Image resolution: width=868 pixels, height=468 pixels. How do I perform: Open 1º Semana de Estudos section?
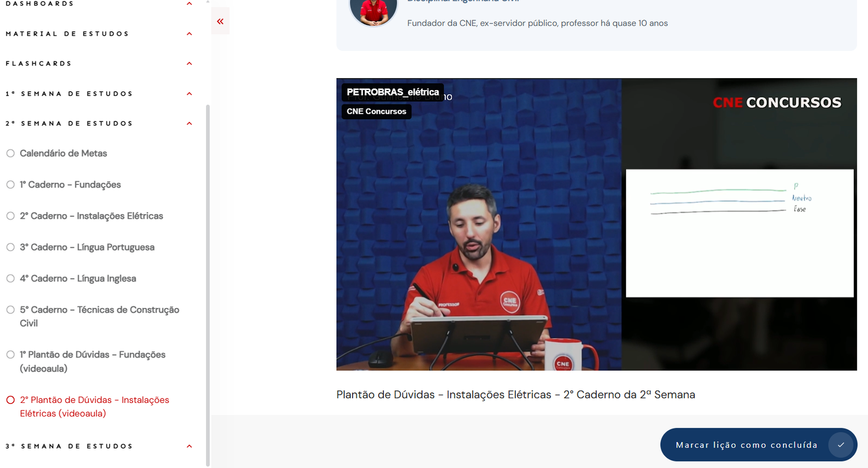(189, 94)
